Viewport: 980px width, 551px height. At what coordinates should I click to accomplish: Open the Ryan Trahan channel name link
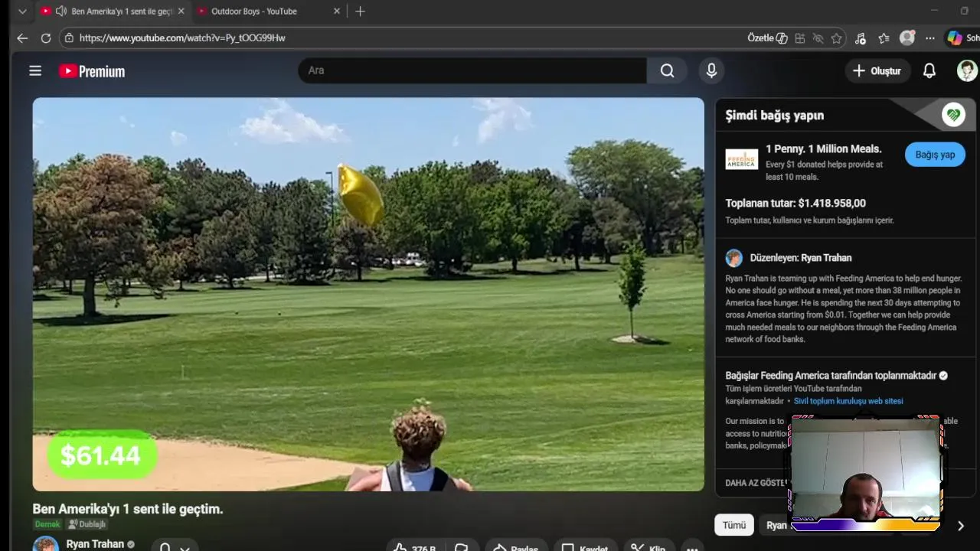[95, 544]
